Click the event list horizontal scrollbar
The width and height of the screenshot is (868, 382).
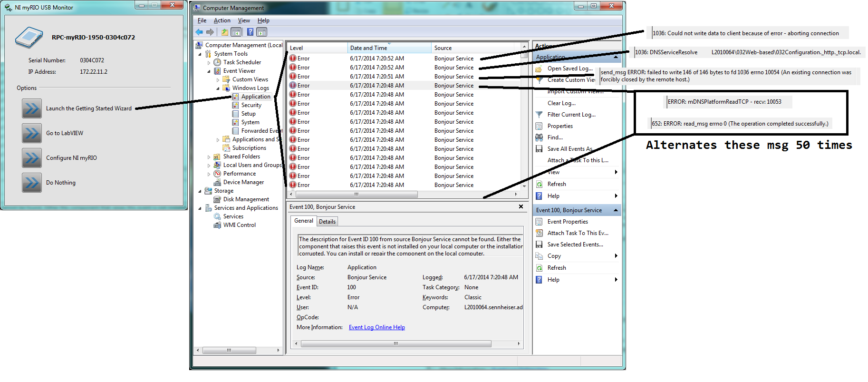click(x=356, y=195)
